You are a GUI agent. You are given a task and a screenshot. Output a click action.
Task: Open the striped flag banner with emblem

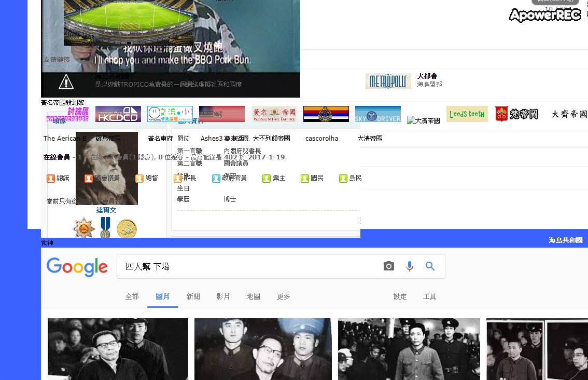pos(326,114)
